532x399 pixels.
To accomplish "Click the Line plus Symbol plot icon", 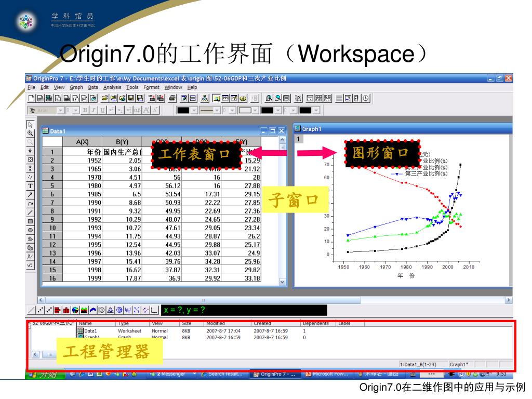I will [x=49, y=310].
